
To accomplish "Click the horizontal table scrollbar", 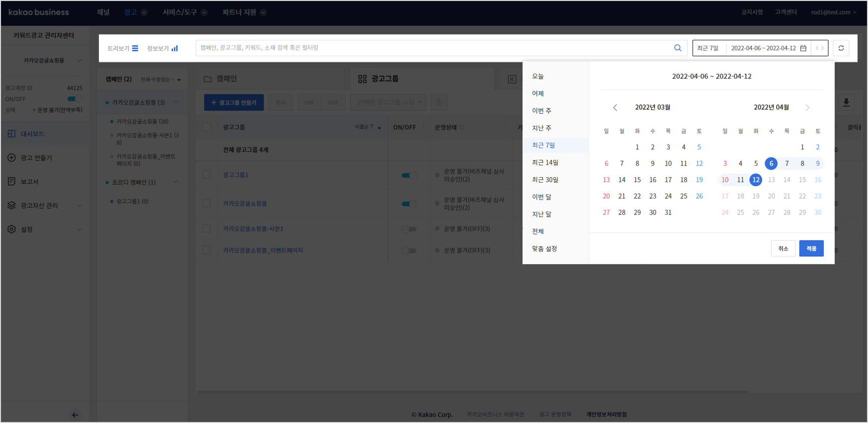I will coord(473,392).
